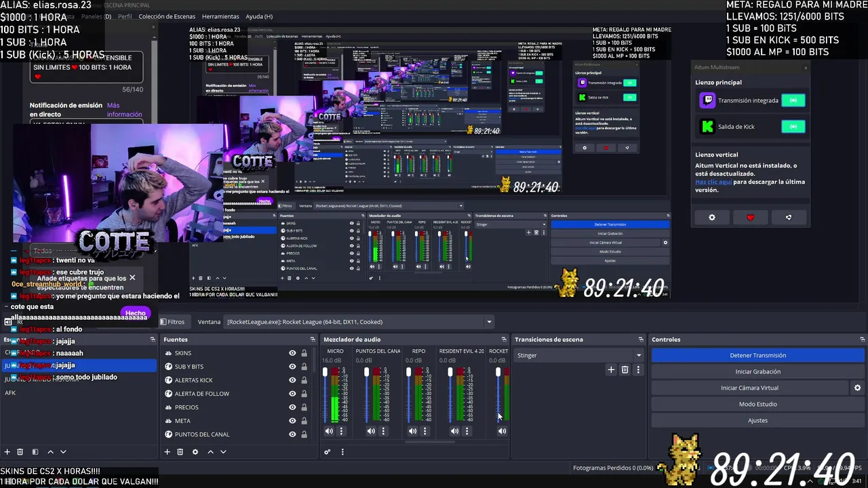Mute the RESIDENT EVIL 4 audio channel
Screen dimensions: 868x488
coord(455,431)
